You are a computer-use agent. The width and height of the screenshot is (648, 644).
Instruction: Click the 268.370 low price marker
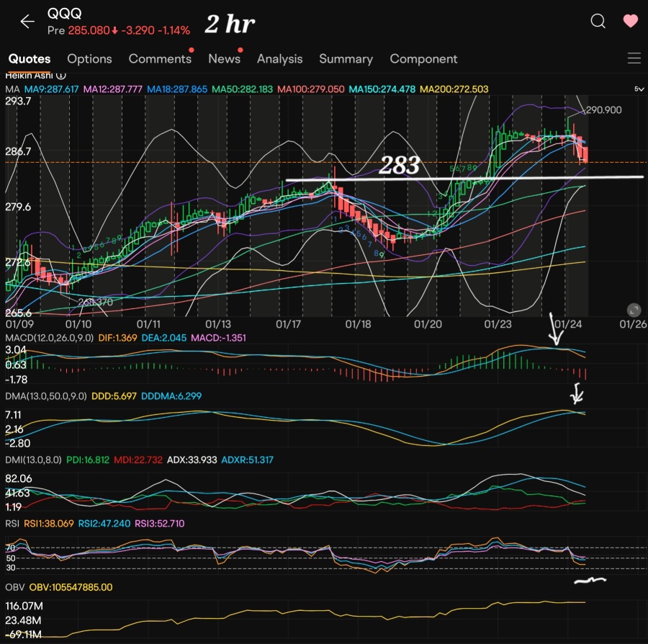[95, 302]
